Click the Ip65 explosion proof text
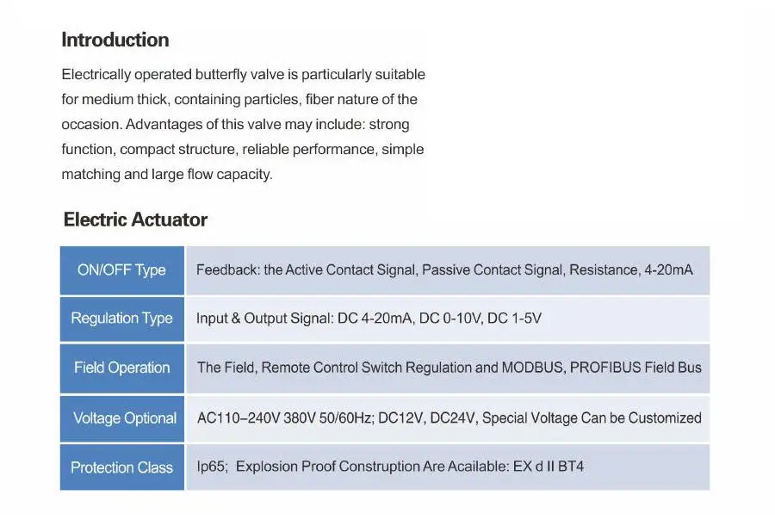The width and height of the screenshot is (775, 532). (x=390, y=467)
